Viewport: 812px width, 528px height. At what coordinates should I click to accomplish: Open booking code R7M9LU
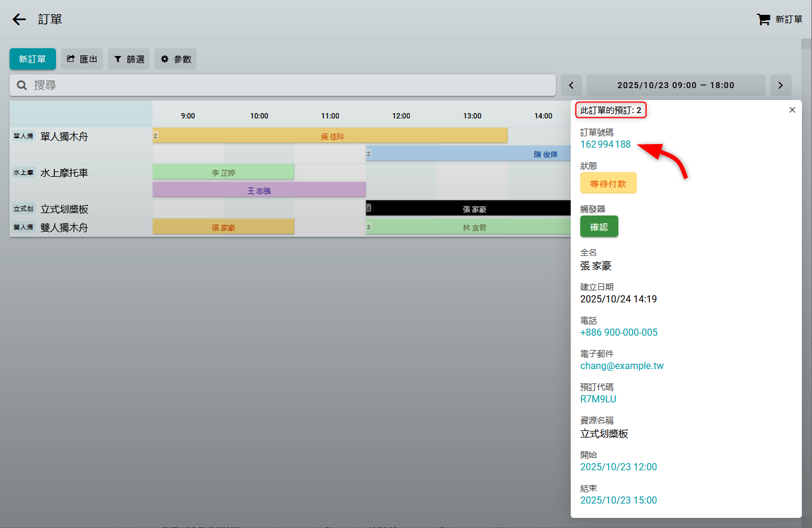coord(598,399)
